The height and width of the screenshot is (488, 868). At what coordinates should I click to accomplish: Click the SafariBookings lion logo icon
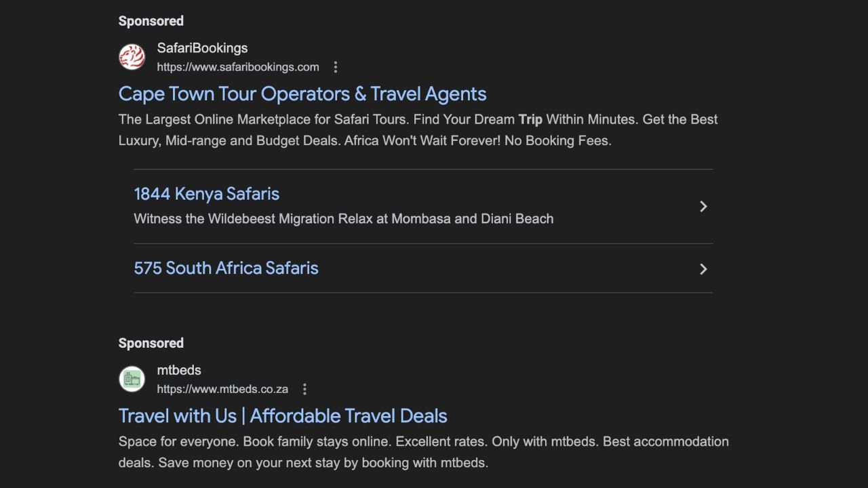point(132,57)
